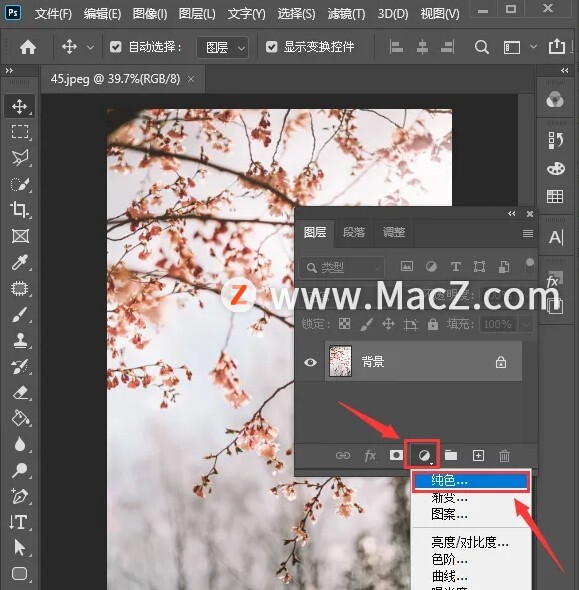This screenshot has width=579, height=590.
Task: Open the grid Patterns panel icon
Action: click(x=555, y=196)
